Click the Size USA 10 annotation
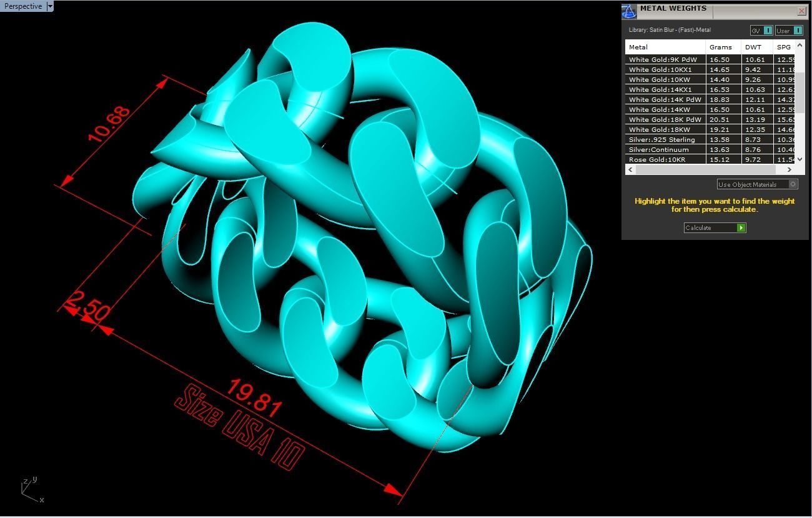The width and height of the screenshot is (812, 518). (240, 429)
